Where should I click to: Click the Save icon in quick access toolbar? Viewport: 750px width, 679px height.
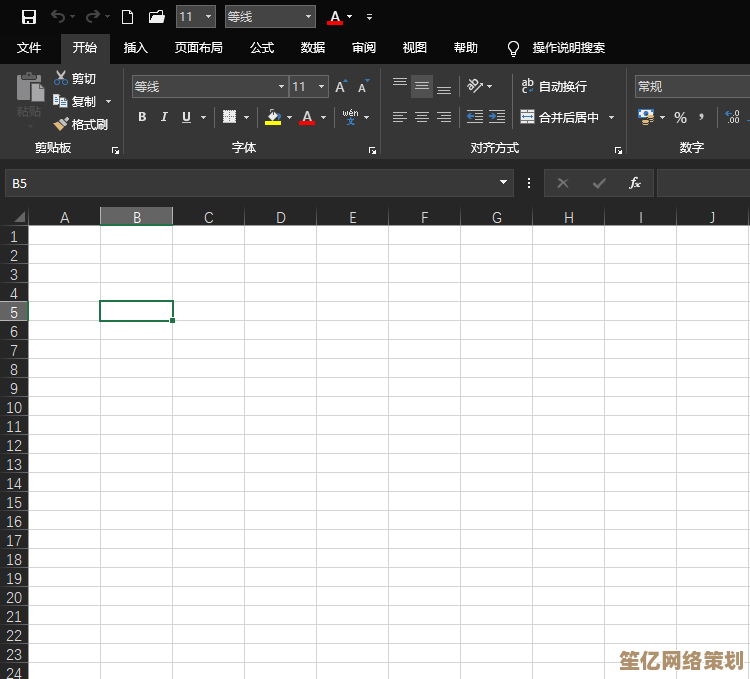tap(29, 17)
